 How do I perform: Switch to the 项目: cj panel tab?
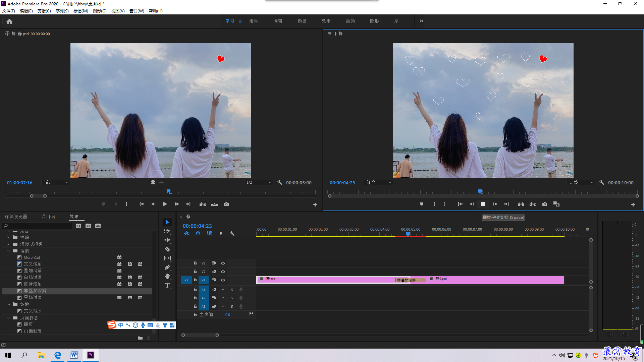pos(48,217)
